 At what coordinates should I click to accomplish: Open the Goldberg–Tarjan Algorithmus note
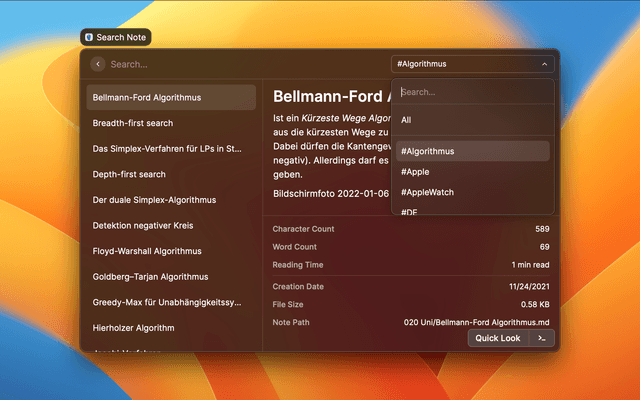coord(148,277)
